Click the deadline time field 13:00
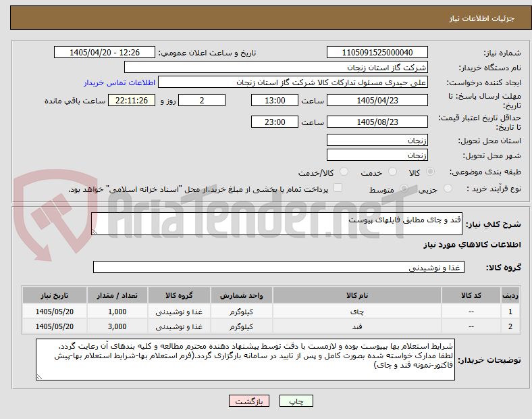 275,101
